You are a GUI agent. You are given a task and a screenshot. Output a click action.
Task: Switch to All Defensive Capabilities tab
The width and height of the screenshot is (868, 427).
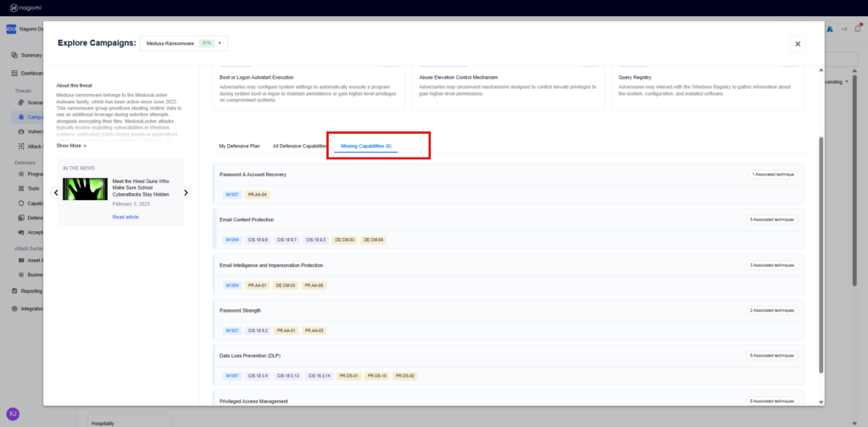(x=300, y=146)
